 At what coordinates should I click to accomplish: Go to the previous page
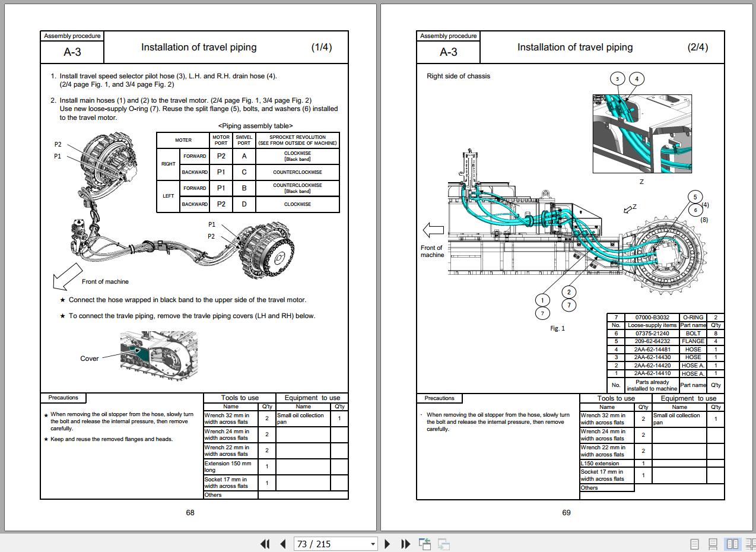click(x=283, y=544)
